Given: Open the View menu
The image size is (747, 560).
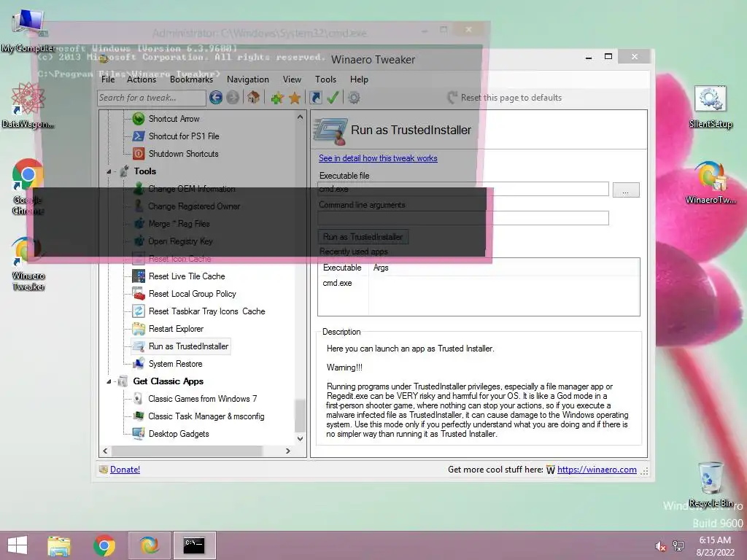Looking at the screenshot, I should (x=292, y=79).
